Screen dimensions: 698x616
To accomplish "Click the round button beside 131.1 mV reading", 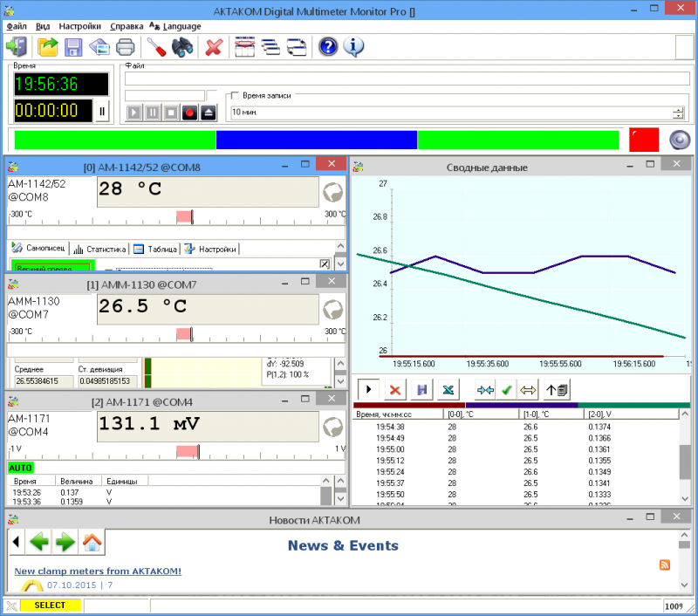I will coord(333,428).
